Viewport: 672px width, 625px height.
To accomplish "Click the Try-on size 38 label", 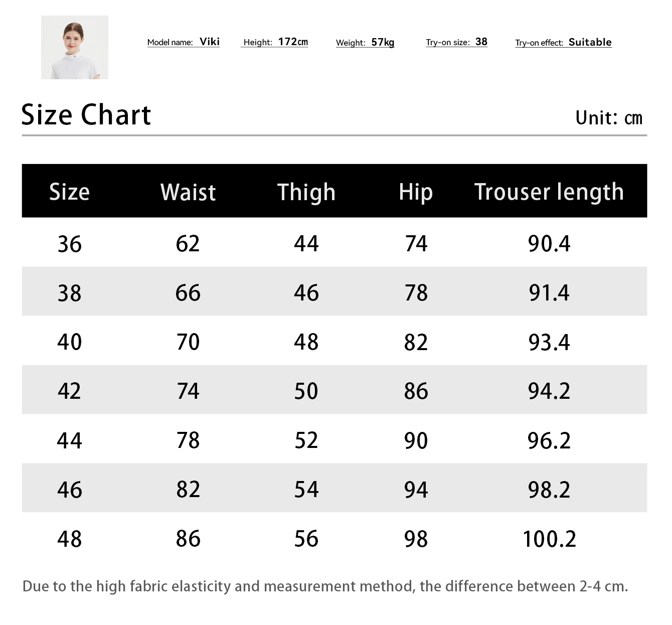I will pyautogui.click(x=456, y=42).
